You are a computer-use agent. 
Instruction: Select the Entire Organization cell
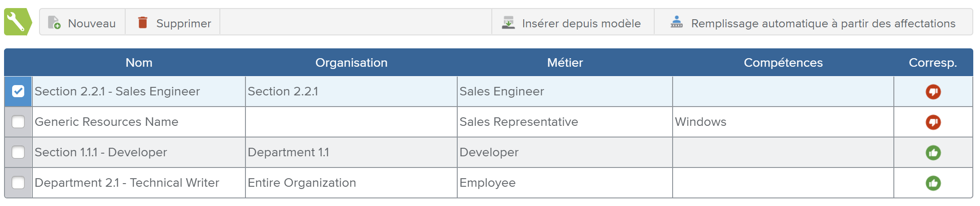point(302,183)
